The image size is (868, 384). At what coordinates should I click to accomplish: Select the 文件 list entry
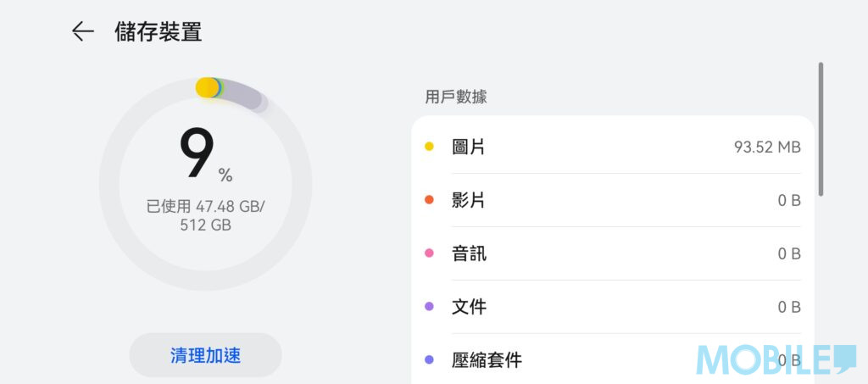click(469, 307)
